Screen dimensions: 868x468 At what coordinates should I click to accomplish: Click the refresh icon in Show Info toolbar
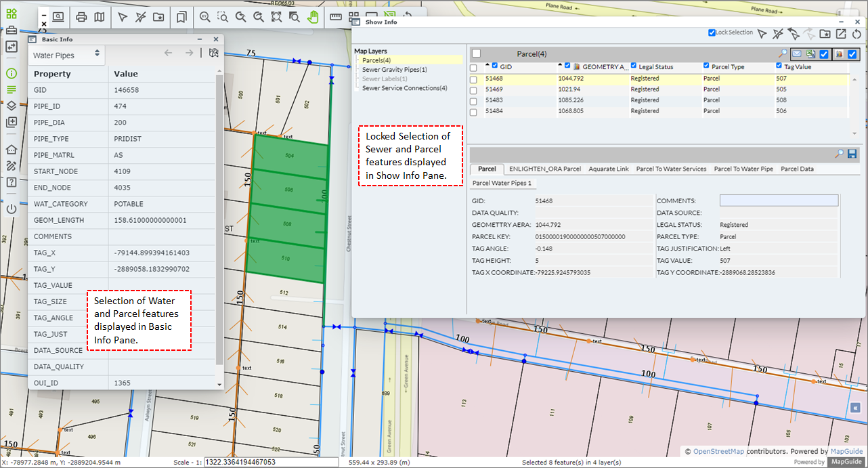pos(856,34)
